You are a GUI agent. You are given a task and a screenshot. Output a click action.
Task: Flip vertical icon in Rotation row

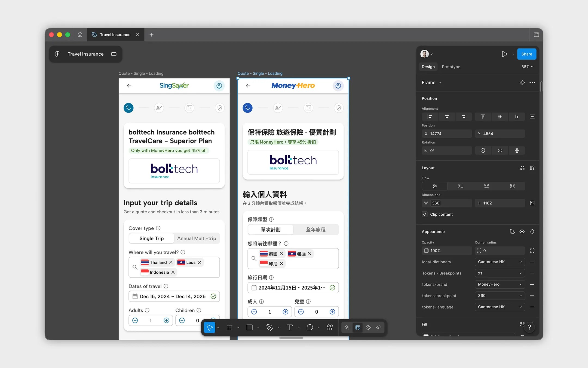pos(517,150)
